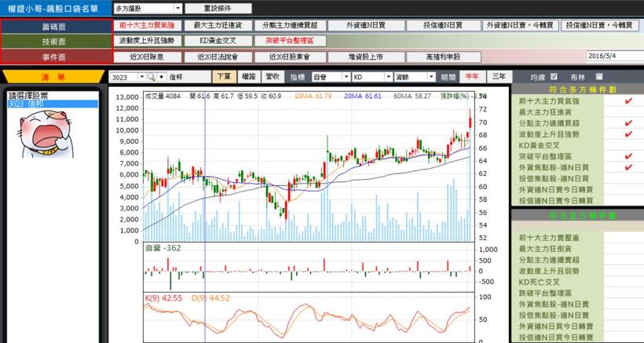Click the 波動度上升且強勢 filter button

tap(147, 41)
